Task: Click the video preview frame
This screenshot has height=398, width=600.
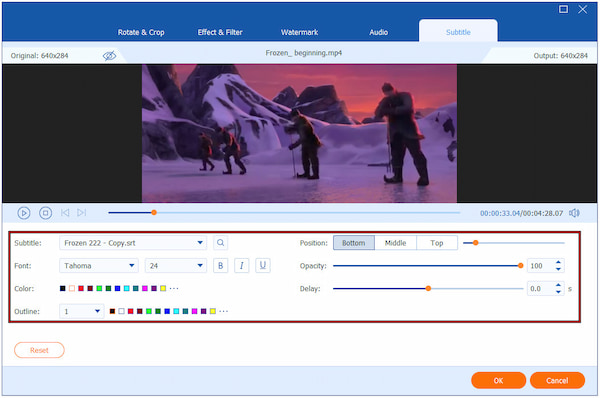Action: click(299, 133)
